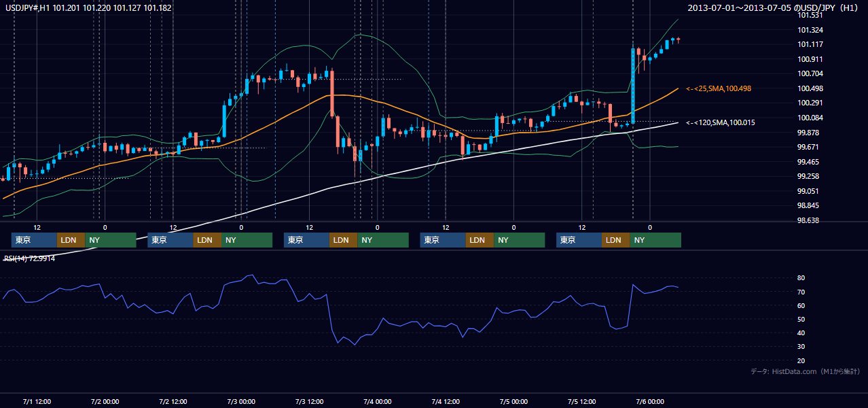Click the white <-<120,SMA,100.015 label
Image resolution: width=868 pixels, height=408 pixels.
click(720, 122)
